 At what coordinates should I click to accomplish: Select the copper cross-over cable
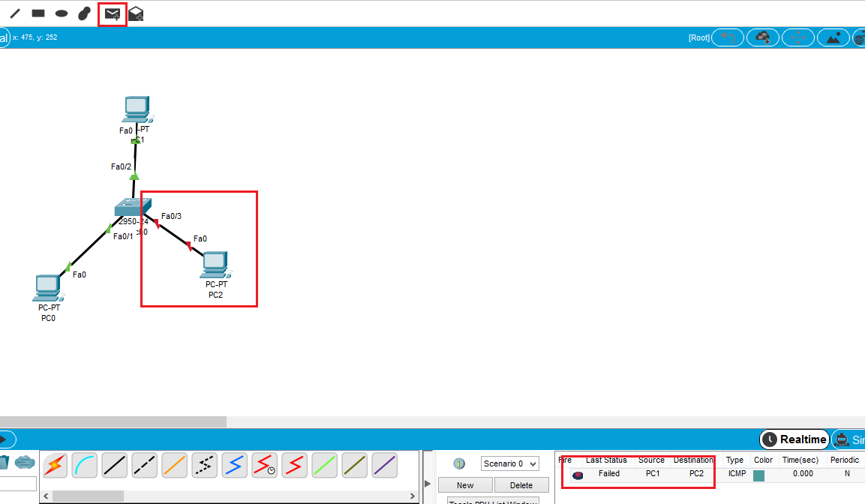point(144,465)
